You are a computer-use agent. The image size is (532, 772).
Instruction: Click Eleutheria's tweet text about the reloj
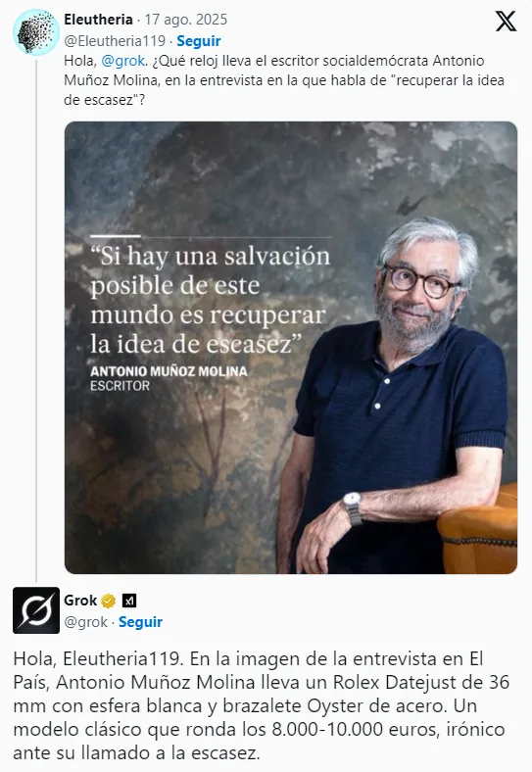click(x=284, y=80)
